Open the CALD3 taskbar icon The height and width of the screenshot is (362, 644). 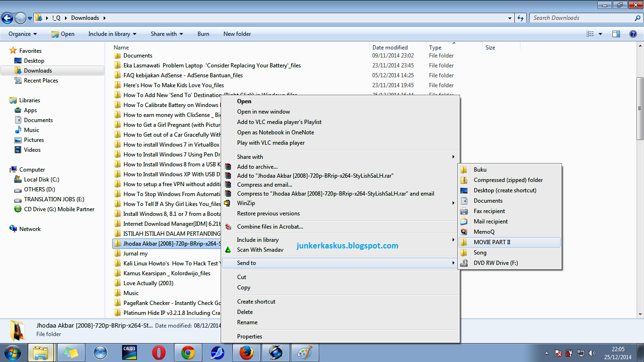pyautogui.click(x=130, y=353)
